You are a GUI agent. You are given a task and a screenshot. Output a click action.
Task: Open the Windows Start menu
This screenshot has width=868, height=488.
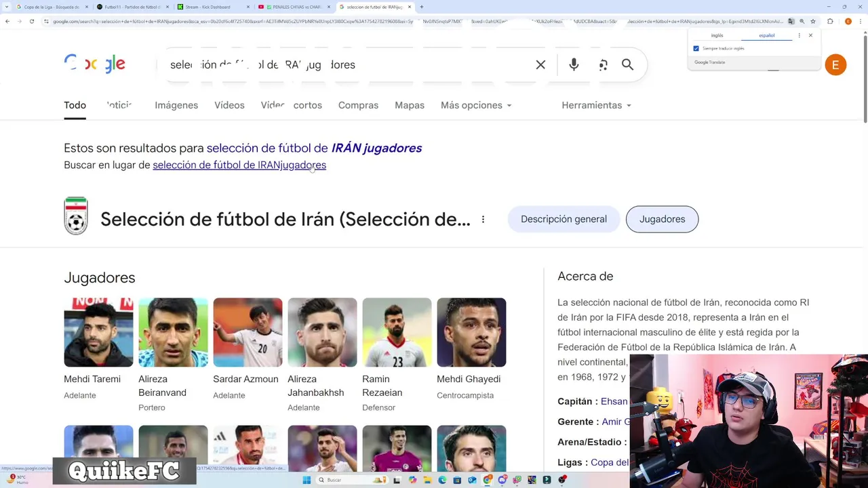[307, 480]
